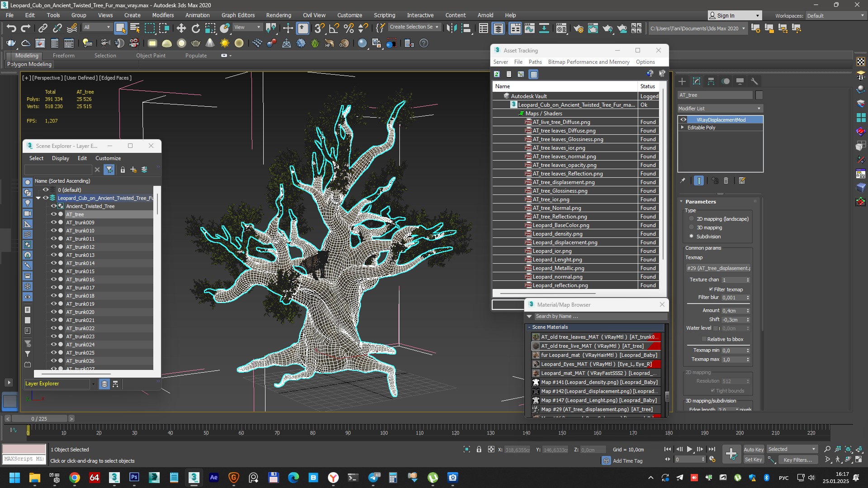This screenshot has height=488, width=868.
Task: Hide the 0 (default) layer
Action: (46, 190)
